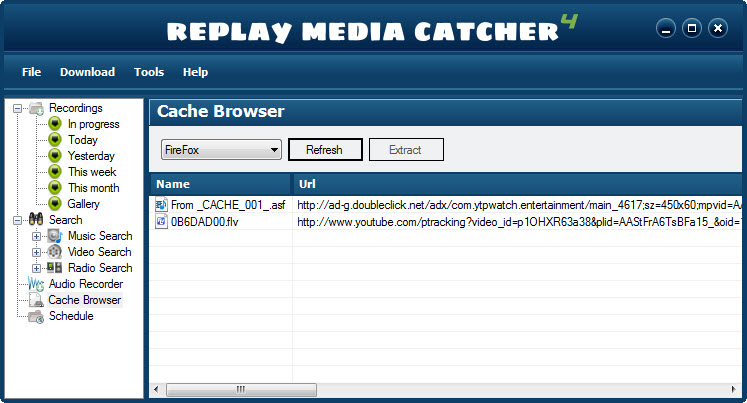
Task: Select the Video Search label
Action: [100, 252]
